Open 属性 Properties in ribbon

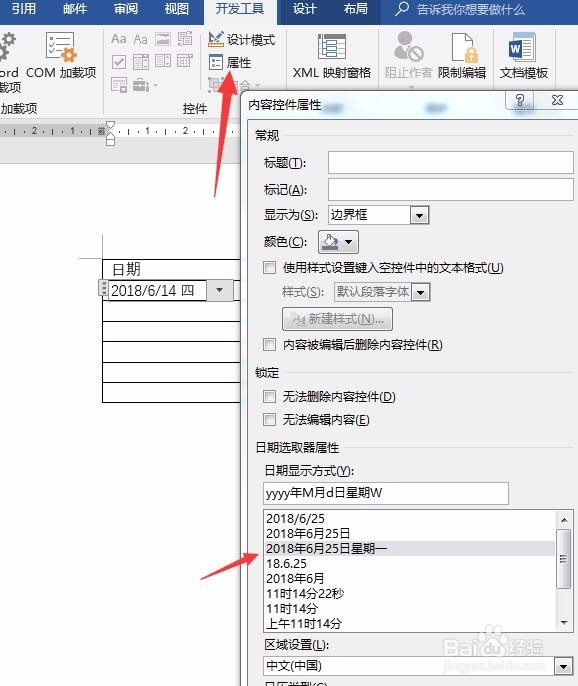[x=230, y=63]
